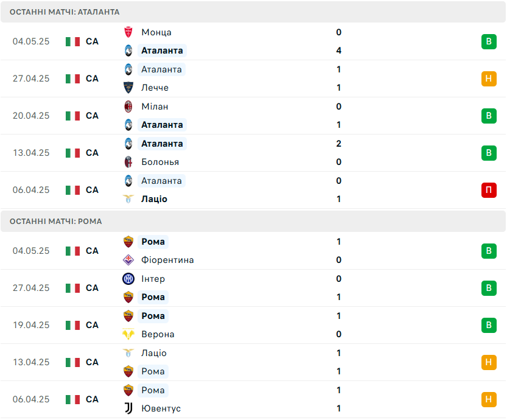Screen dimensions: 507x420
Task: Click the Lecce team crest
Action: click(128, 88)
